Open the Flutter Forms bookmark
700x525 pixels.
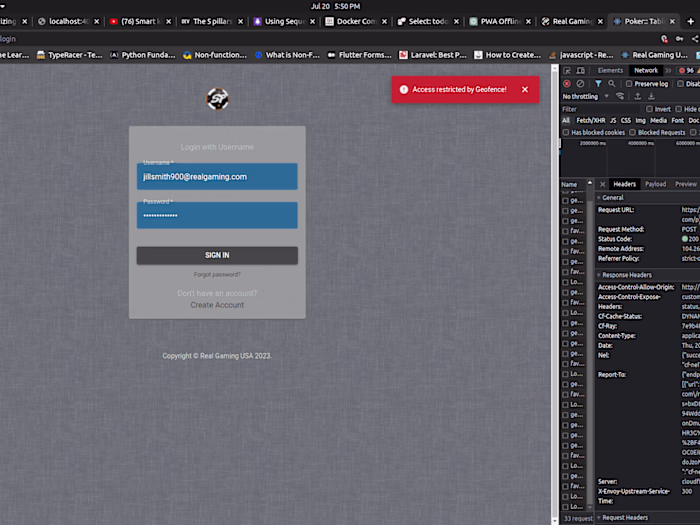(x=359, y=55)
